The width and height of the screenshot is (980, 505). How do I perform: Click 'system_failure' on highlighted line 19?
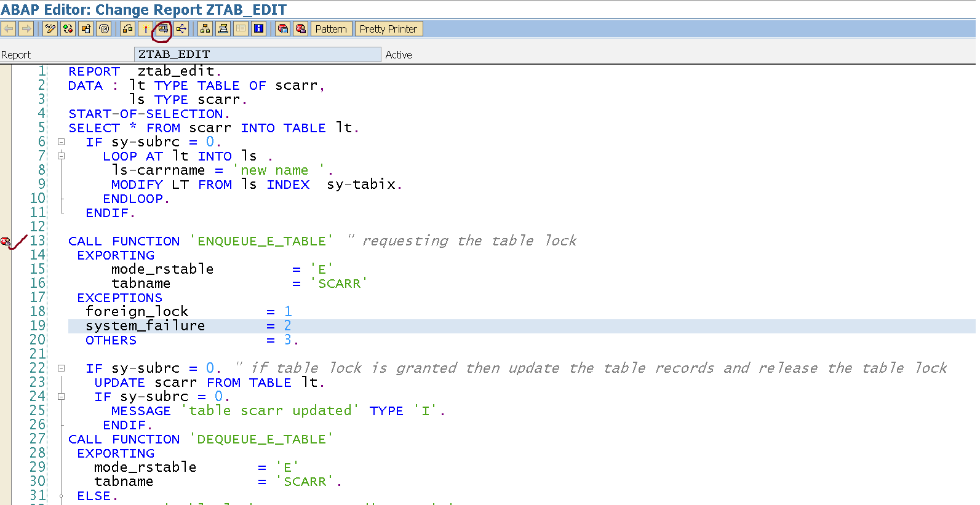coord(145,326)
